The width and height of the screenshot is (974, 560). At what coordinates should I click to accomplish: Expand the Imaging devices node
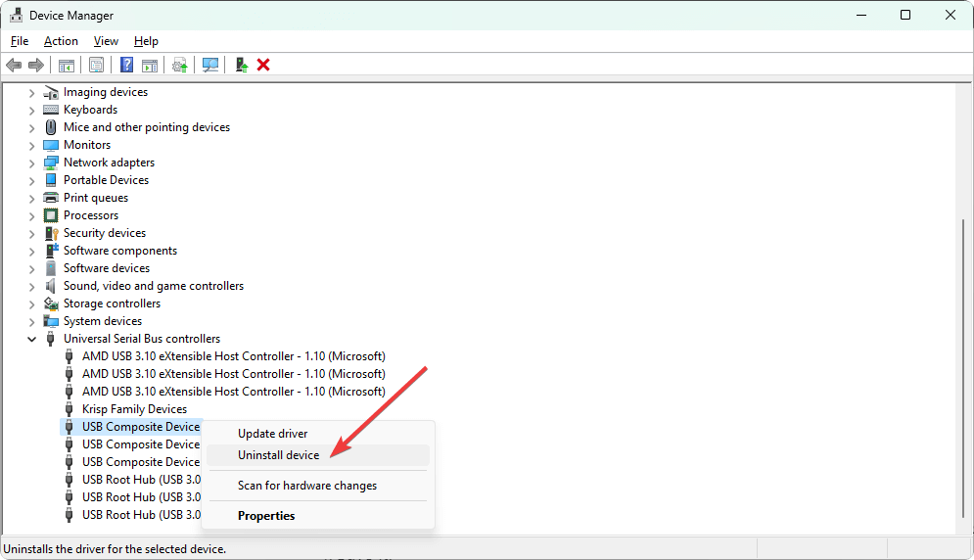click(31, 93)
